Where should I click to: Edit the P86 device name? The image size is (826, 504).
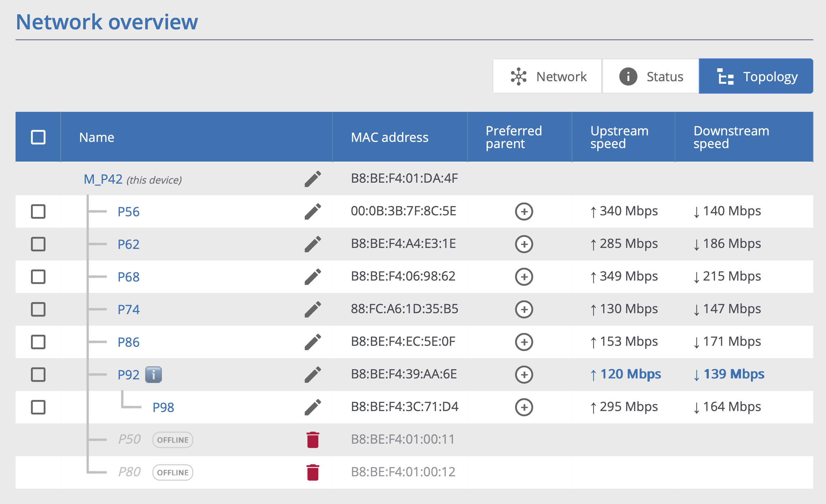tap(313, 342)
